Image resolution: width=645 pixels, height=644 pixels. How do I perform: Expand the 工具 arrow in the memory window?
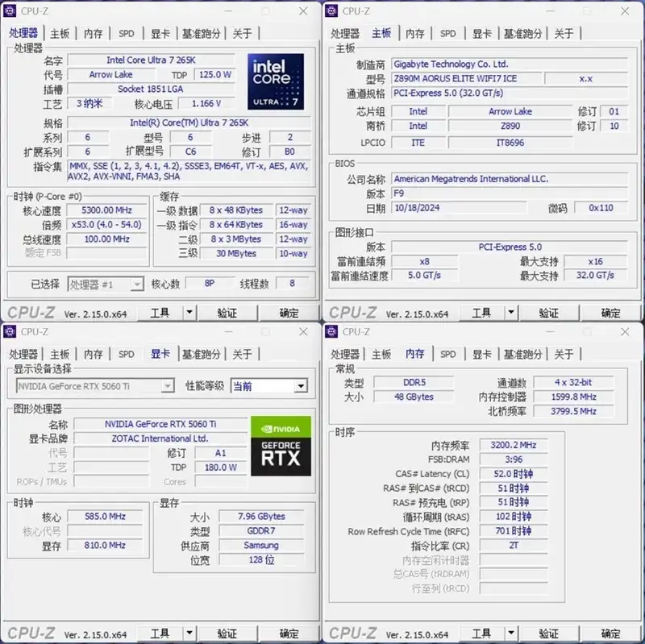pyautogui.click(x=511, y=634)
